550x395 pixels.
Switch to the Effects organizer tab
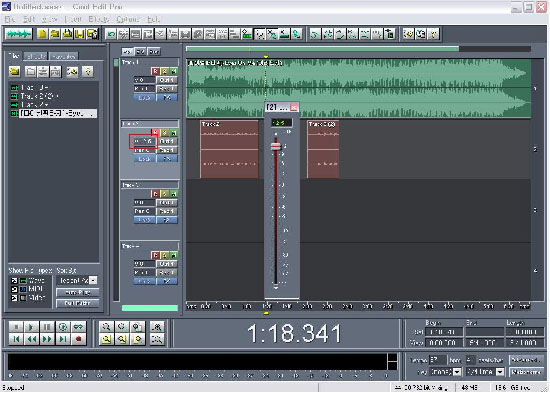point(36,56)
